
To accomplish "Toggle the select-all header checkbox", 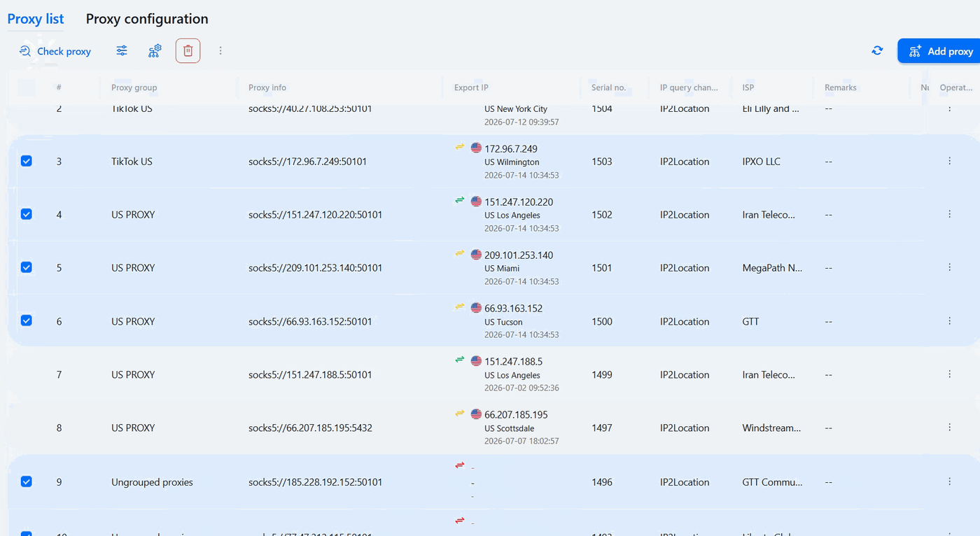I will point(26,87).
